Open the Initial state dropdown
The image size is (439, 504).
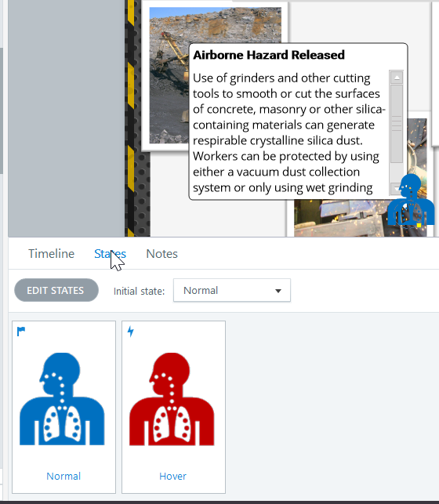[x=232, y=290]
